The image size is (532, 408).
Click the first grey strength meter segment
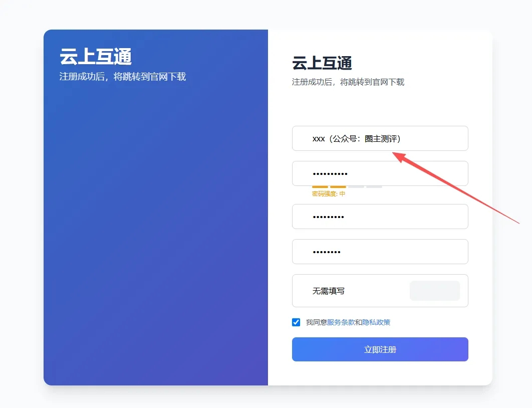pyautogui.click(x=356, y=186)
